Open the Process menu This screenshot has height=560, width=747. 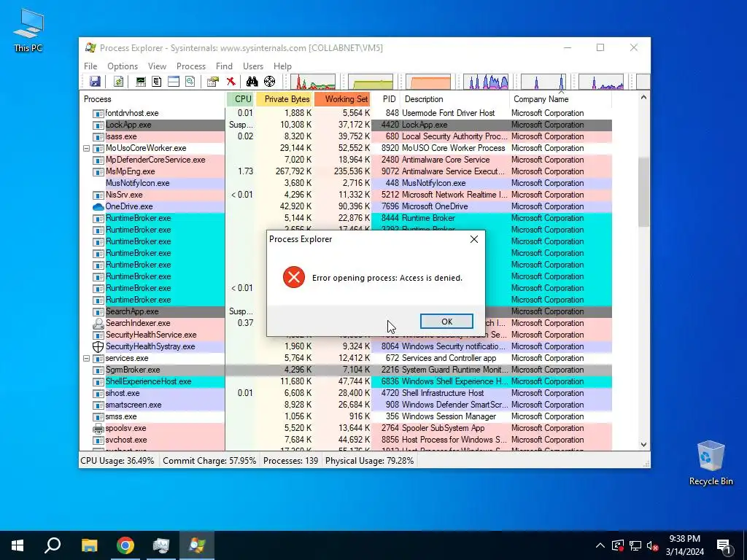coord(191,66)
